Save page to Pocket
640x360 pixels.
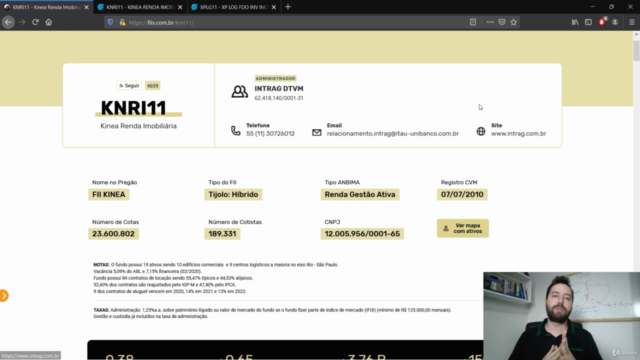pos(502,22)
